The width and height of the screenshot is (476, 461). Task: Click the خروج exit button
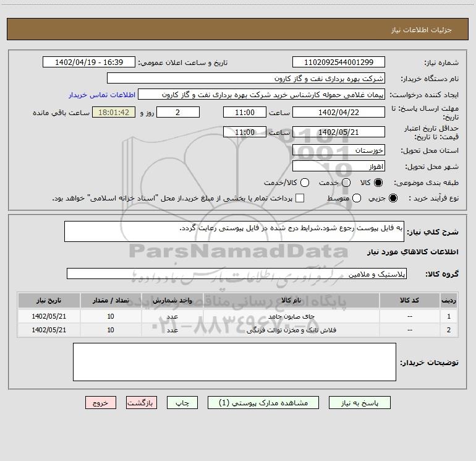pyautogui.click(x=101, y=403)
